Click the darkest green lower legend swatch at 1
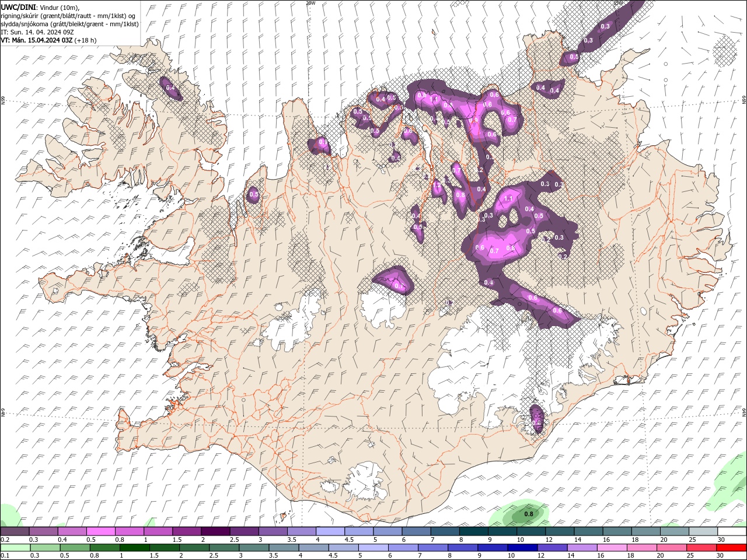This screenshot has width=747, height=560. tap(134, 548)
